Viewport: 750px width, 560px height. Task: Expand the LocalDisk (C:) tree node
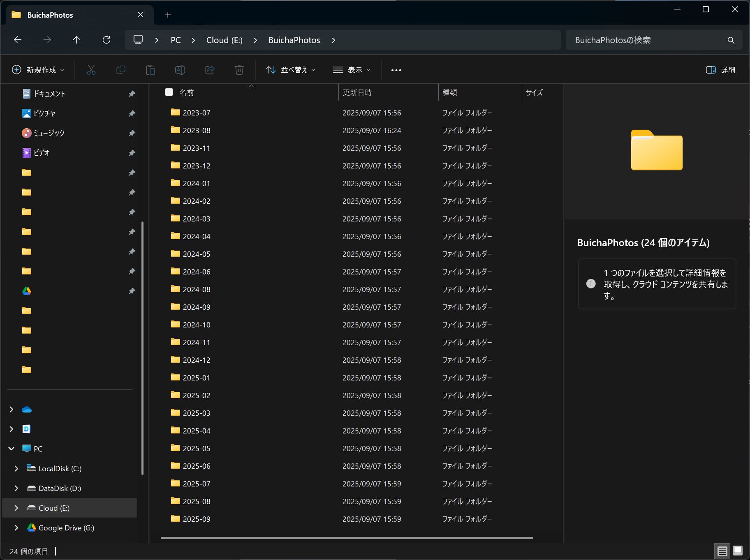[16, 468]
